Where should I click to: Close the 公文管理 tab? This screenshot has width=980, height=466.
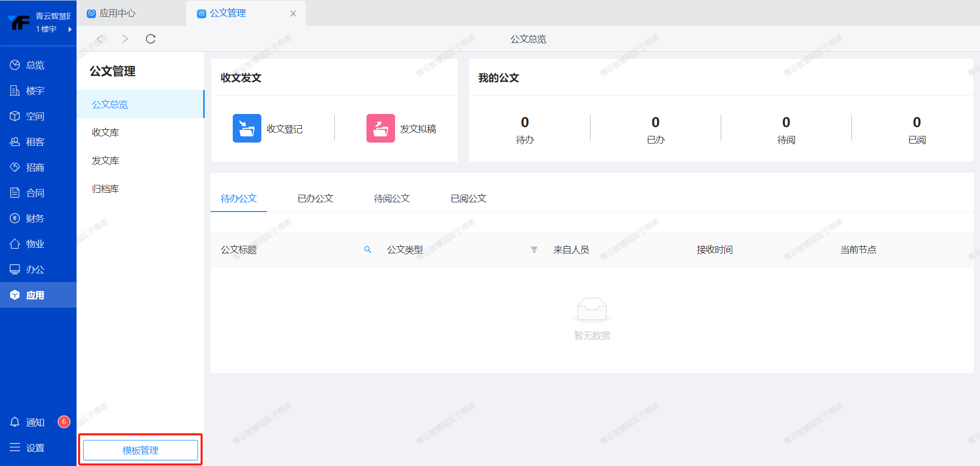(x=293, y=14)
